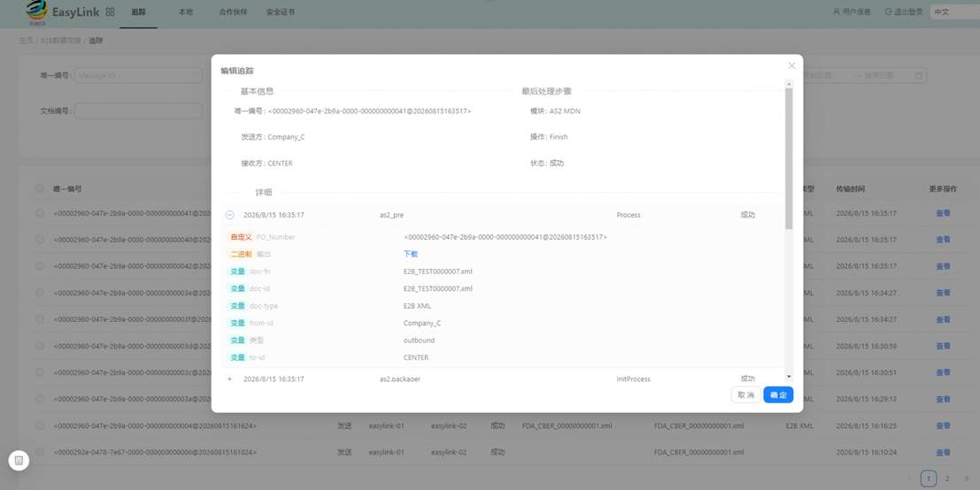Switch to the 追踪 tab
The width and height of the screenshot is (980, 490).
(138, 11)
